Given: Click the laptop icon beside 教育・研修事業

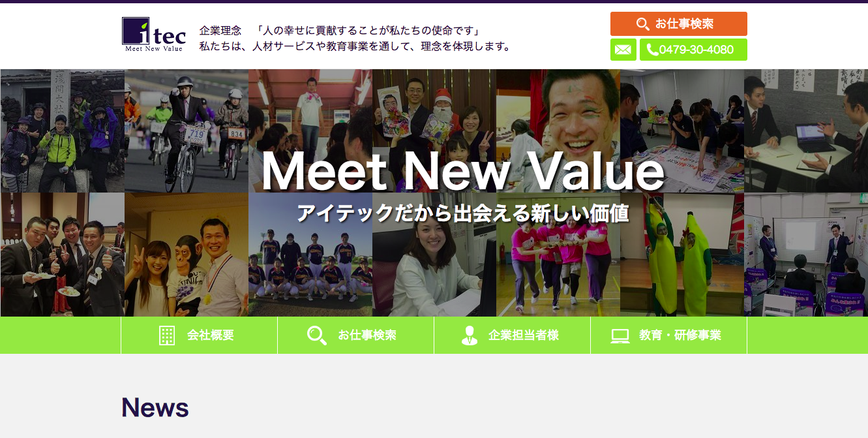Looking at the screenshot, I should 620,336.
